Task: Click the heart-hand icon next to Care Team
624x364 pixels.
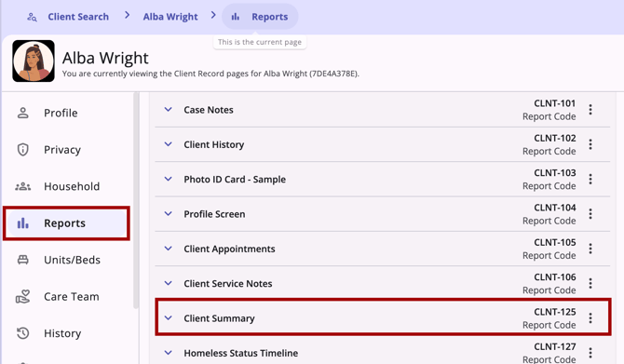Action: (23, 297)
